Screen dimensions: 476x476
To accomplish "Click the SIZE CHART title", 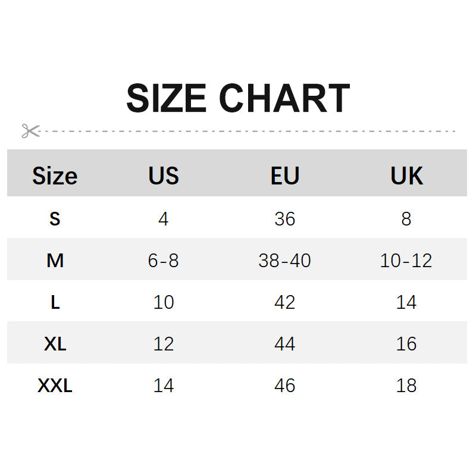I will pyautogui.click(x=238, y=99).
